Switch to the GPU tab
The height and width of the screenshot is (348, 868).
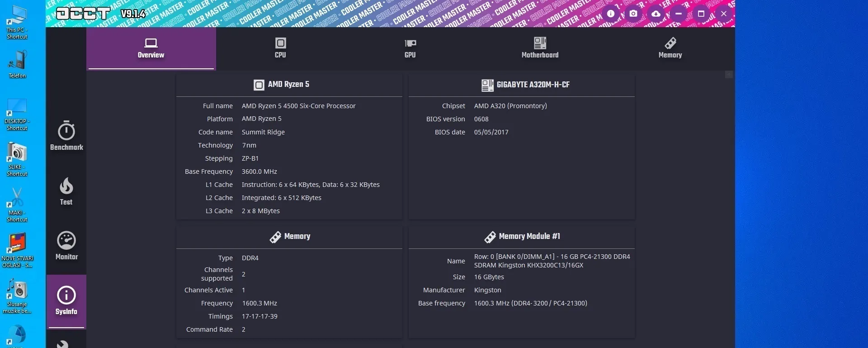pyautogui.click(x=410, y=48)
